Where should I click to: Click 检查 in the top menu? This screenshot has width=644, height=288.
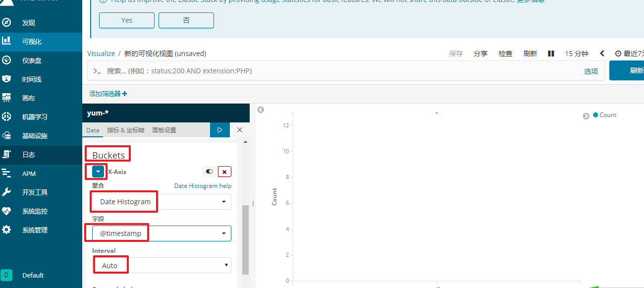(x=505, y=54)
